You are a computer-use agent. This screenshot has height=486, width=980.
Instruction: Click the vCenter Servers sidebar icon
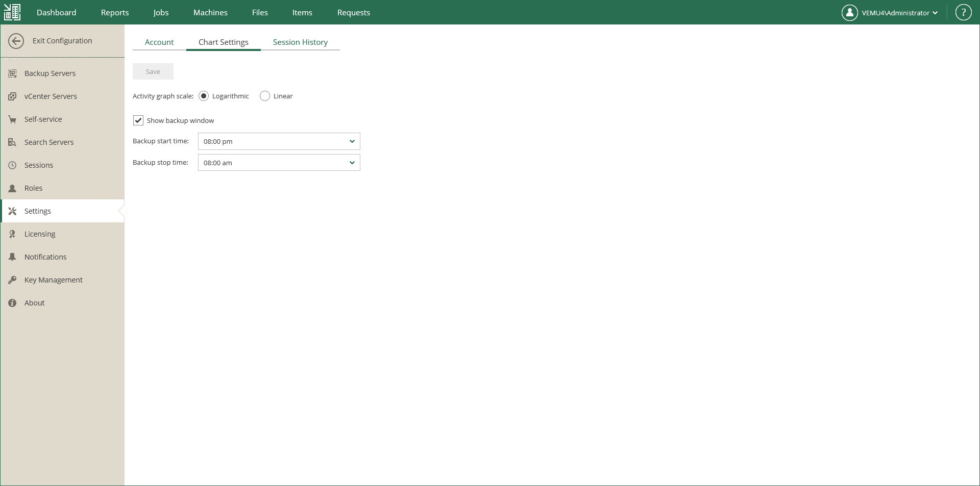click(12, 96)
